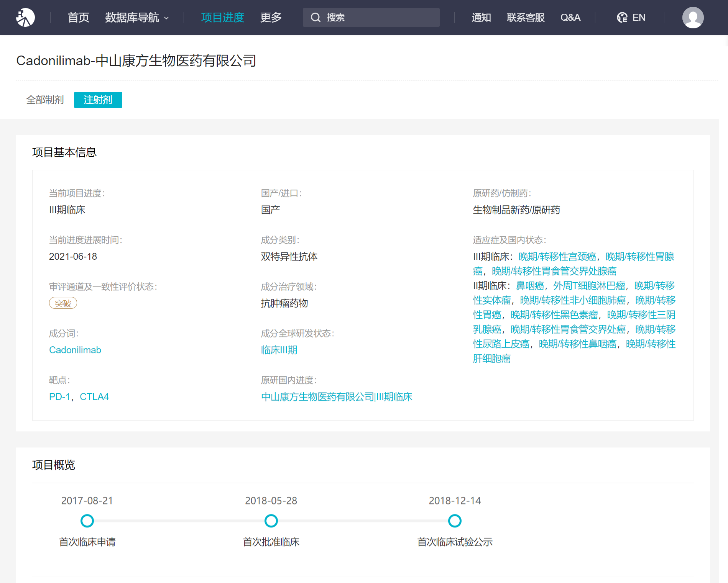Expand the 数据库导航 dropdown arrow
The image size is (728, 583).
click(166, 18)
